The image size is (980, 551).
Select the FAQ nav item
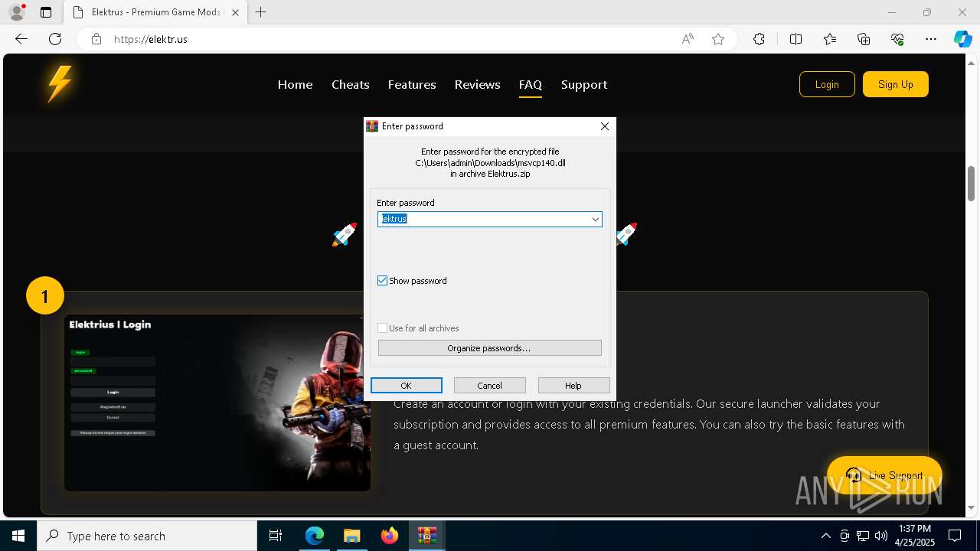click(530, 84)
